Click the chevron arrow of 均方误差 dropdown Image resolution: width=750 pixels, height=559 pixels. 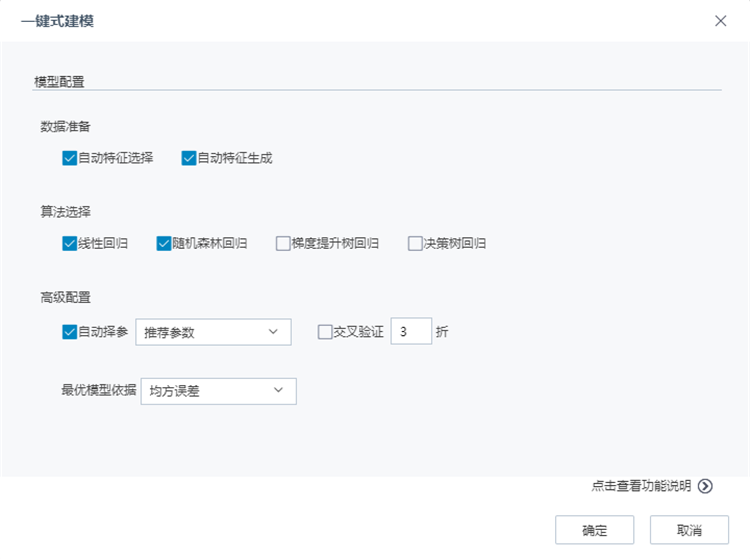coord(279,390)
